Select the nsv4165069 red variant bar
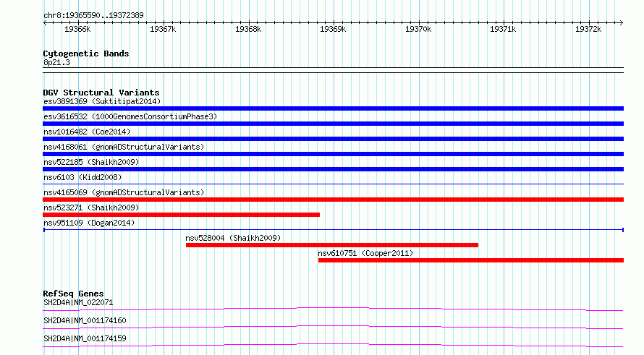Image resolution: width=644 pixels, height=355 pixels. [333, 200]
